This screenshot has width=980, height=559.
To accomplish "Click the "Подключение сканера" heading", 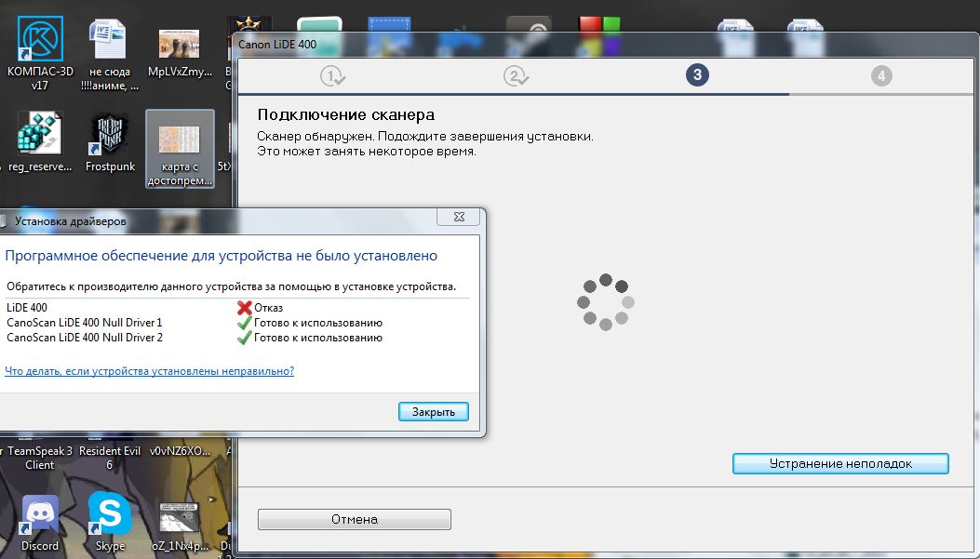I will coord(346,115).
